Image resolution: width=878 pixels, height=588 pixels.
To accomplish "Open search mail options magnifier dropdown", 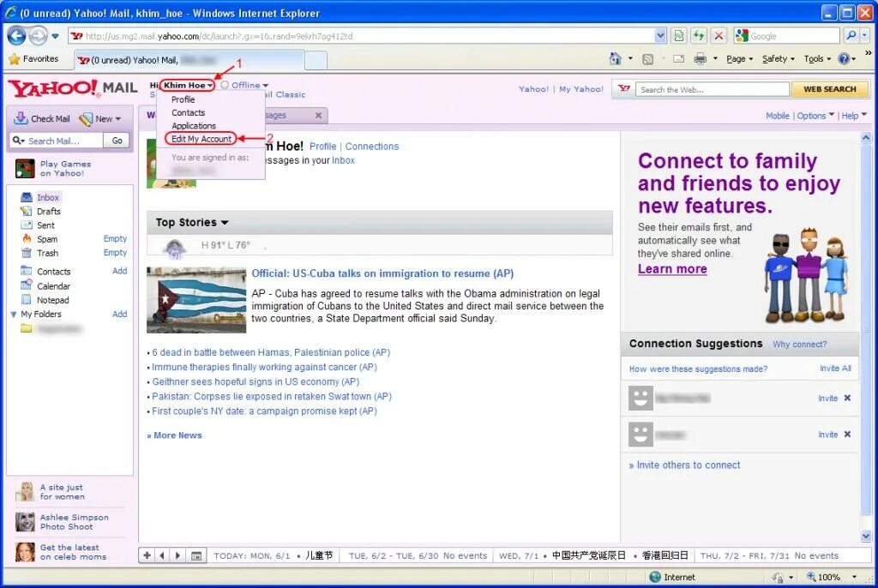I will coord(19,141).
